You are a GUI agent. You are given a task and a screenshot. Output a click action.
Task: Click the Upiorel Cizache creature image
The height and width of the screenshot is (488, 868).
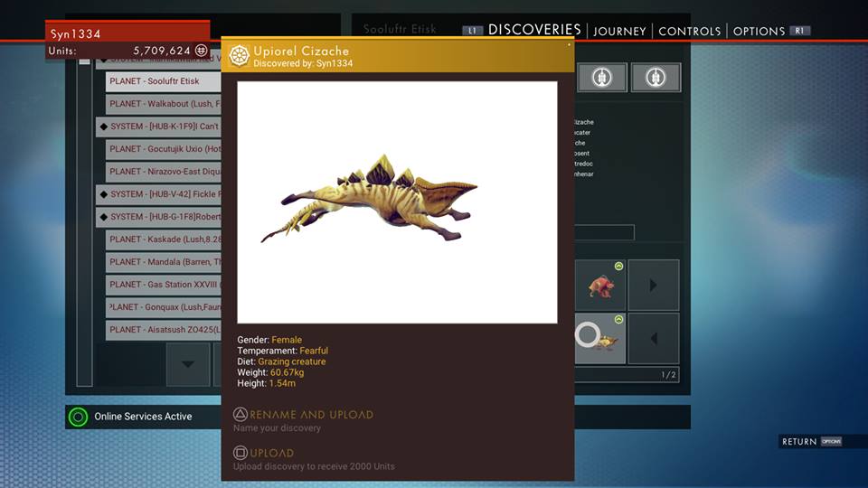[x=397, y=202]
